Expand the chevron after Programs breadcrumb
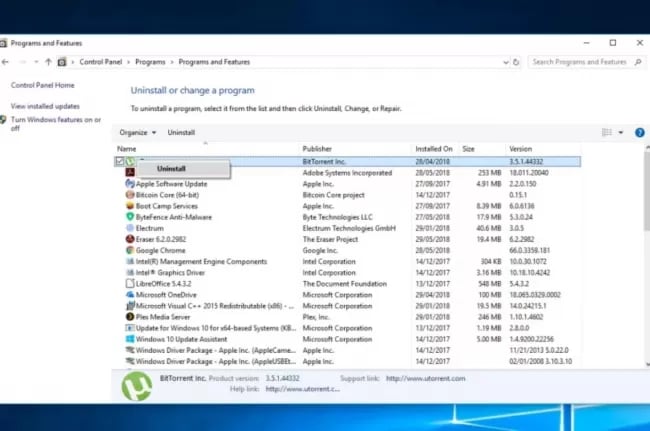 pyautogui.click(x=172, y=62)
